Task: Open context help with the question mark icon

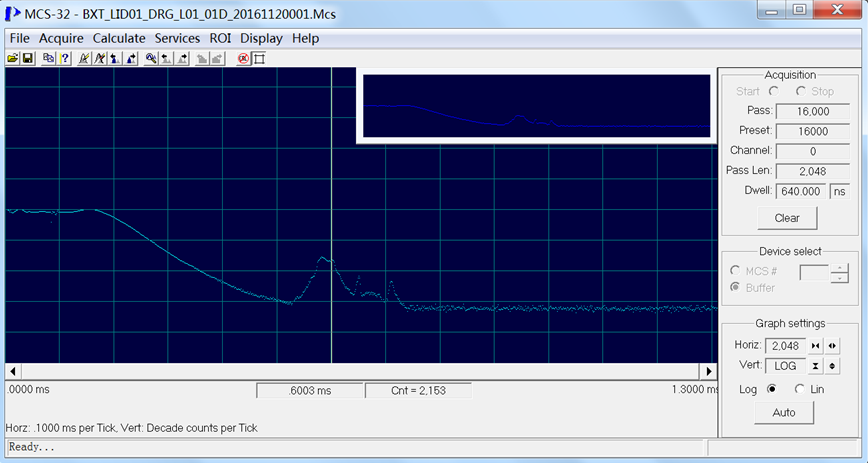Action: click(65, 58)
